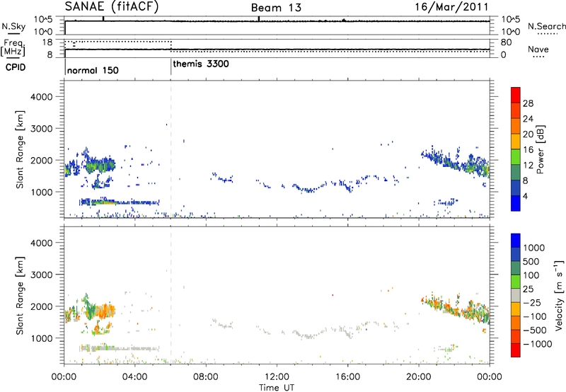This screenshot has width=566, height=392.
Task: Select the Beam 13 header label
Action: click(x=276, y=8)
